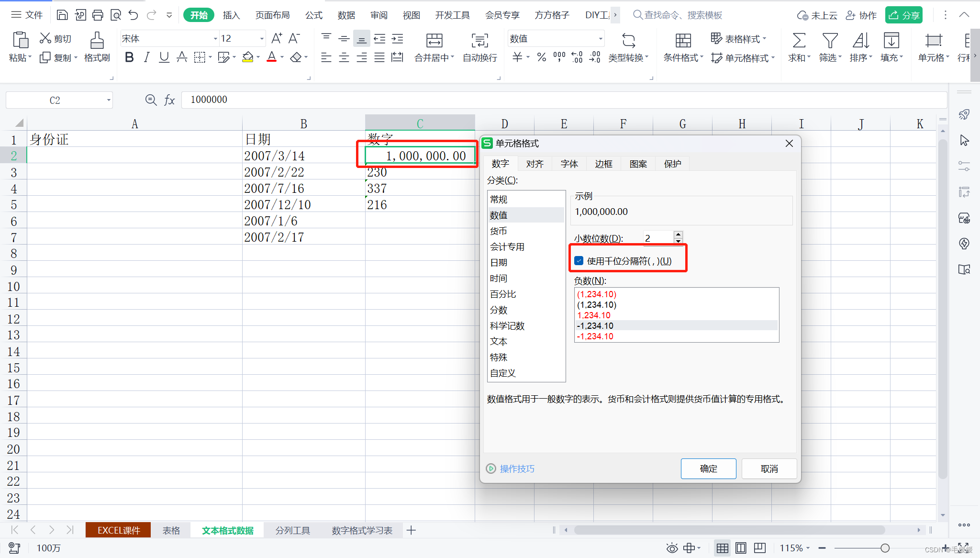The width and height of the screenshot is (980, 558).
Task: Switch to page layout view in status bar
Action: point(741,548)
